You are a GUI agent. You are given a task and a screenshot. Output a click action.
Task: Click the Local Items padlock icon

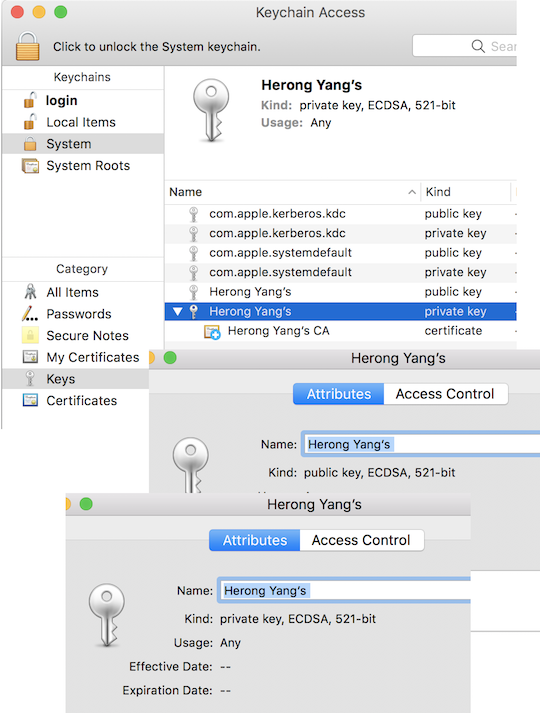pos(30,122)
